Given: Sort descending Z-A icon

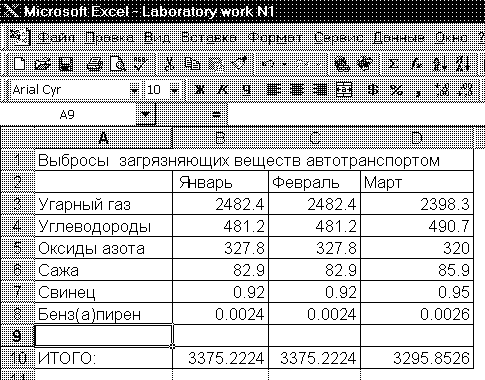Looking at the screenshot, I should click(463, 63).
